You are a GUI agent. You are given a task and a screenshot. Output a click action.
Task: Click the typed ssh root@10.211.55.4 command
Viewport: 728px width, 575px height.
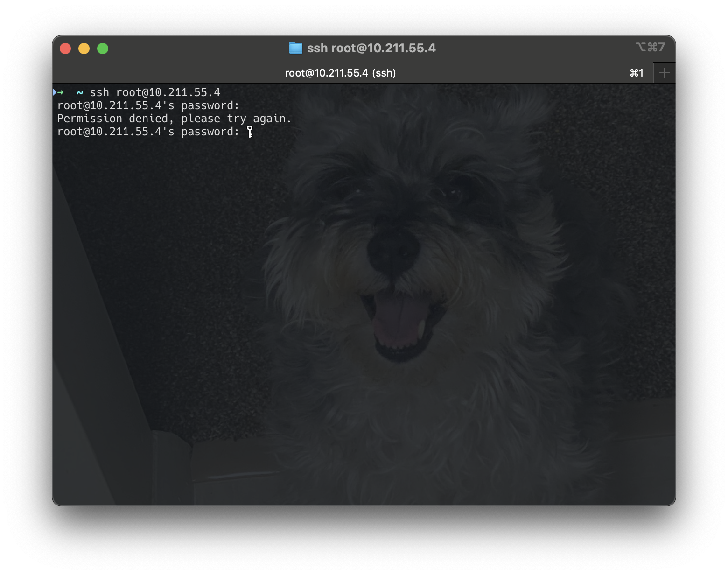155,92
